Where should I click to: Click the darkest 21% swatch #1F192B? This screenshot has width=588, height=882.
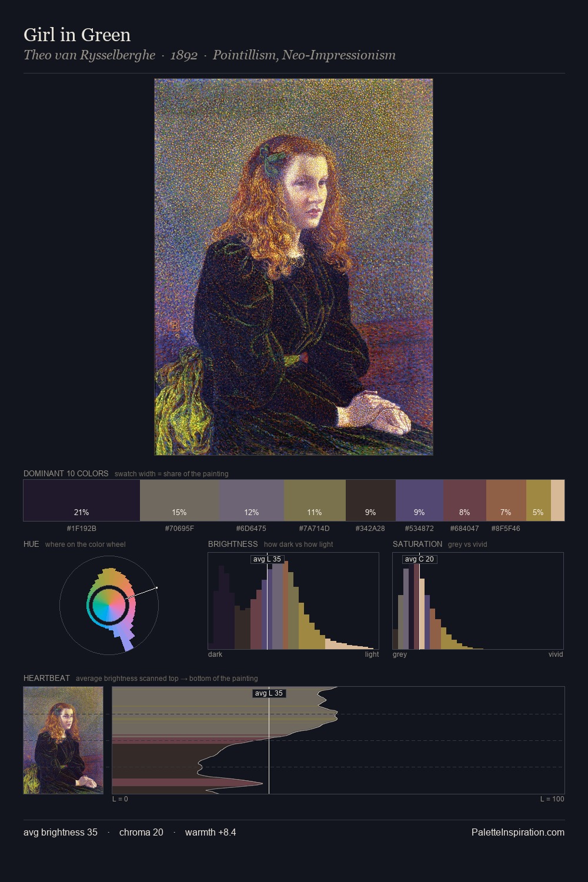[82, 500]
